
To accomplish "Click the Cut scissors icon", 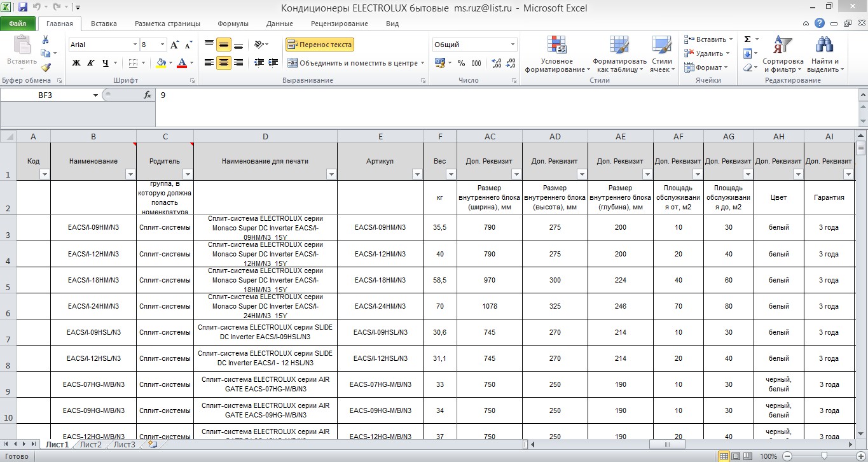I will pyautogui.click(x=46, y=39).
